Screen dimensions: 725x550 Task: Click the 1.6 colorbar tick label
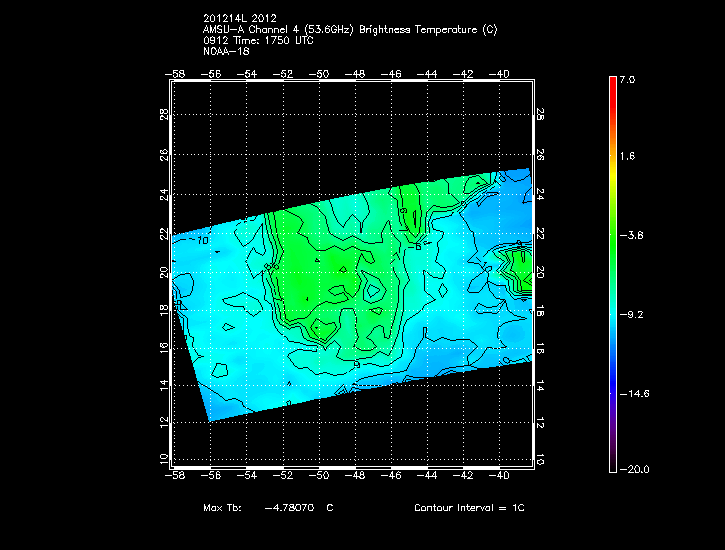tap(629, 157)
